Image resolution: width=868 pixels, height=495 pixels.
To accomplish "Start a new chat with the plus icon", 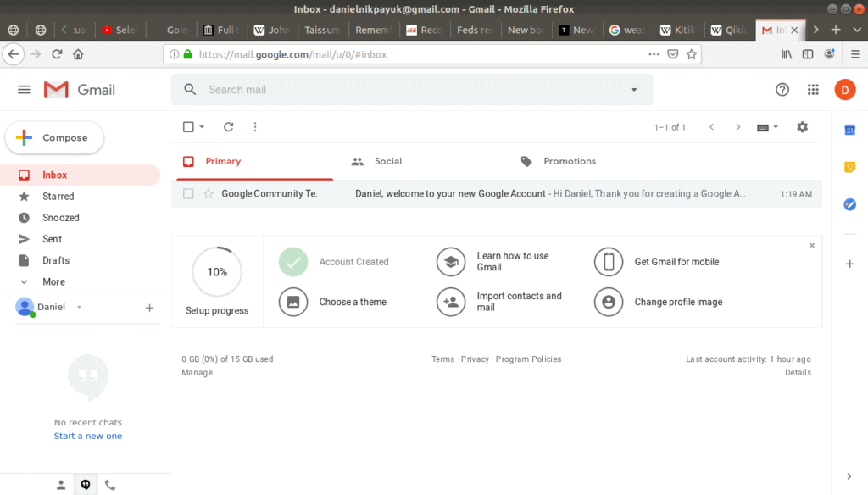I will [149, 308].
